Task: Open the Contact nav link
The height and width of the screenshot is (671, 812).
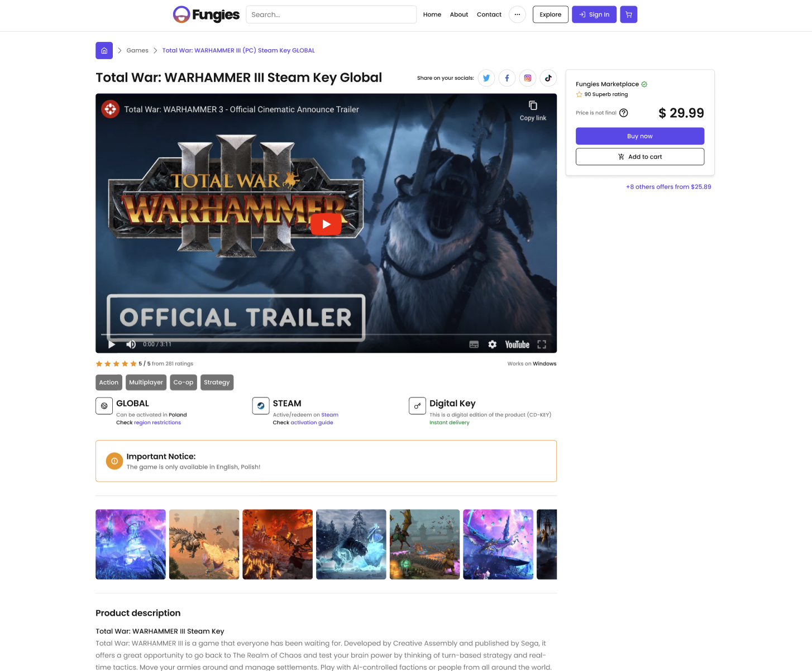Action: point(489,15)
